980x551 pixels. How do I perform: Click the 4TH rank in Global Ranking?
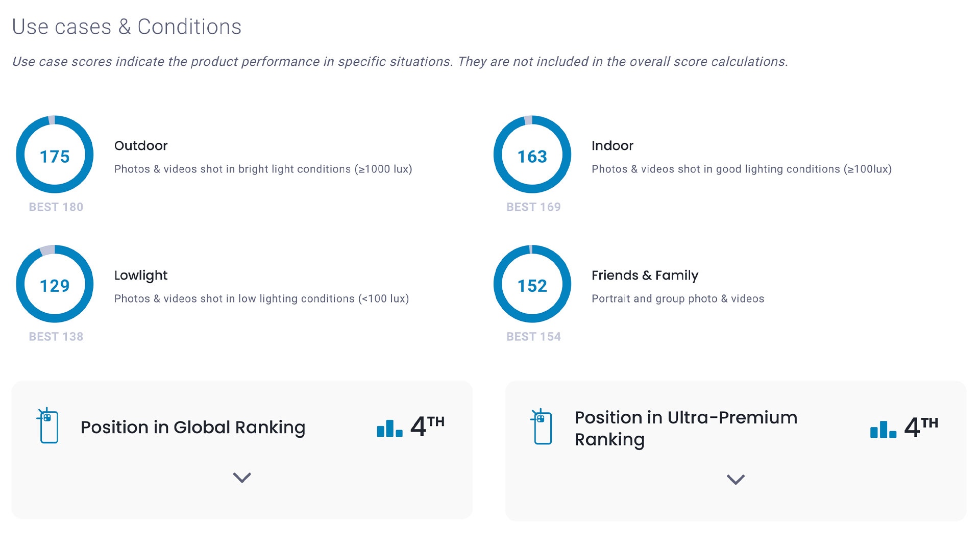coord(427,427)
